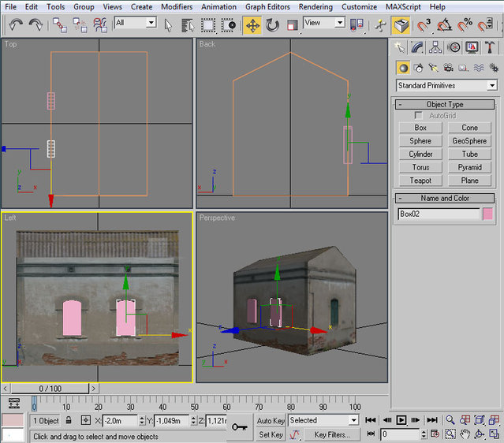Click the Undo arrow icon
The image size is (504, 443).
click(x=15, y=25)
